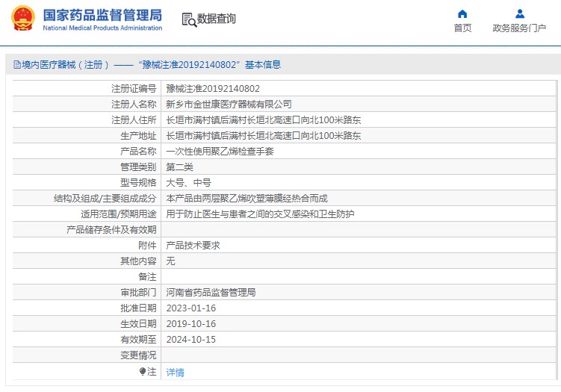
Task: Select the 其他内容 value 无
Action: click(170, 261)
